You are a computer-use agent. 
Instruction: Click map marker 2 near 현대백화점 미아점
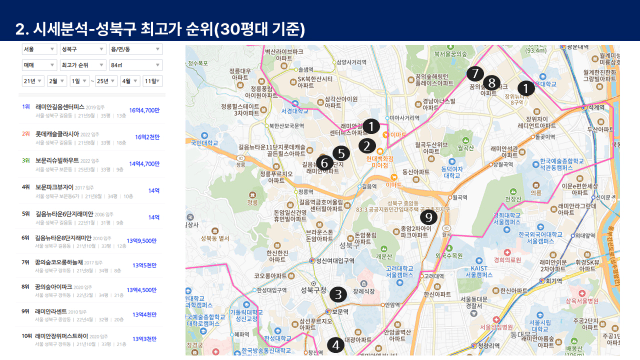[x=367, y=146]
